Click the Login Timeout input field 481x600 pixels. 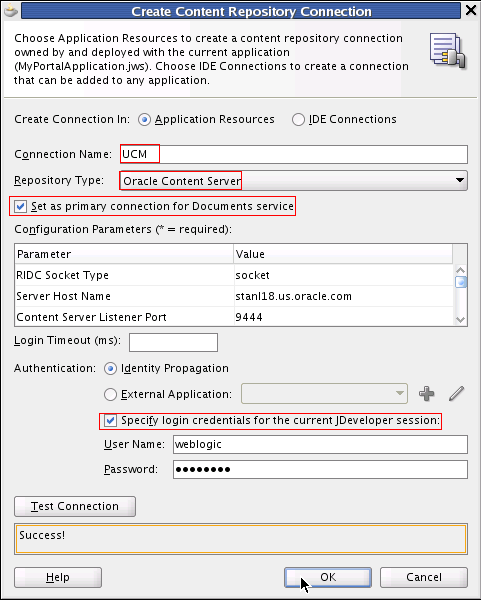tap(173, 342)
